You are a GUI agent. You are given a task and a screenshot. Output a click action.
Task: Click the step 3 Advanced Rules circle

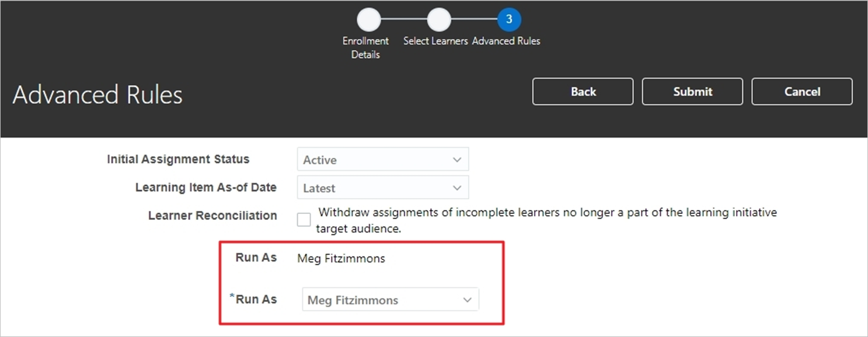pyautogui.click(x=509, y=20)
